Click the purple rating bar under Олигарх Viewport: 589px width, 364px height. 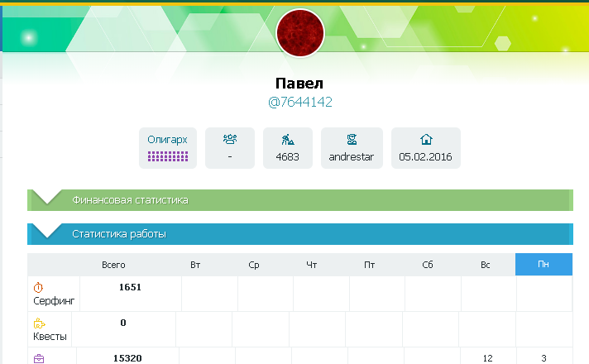168,156
